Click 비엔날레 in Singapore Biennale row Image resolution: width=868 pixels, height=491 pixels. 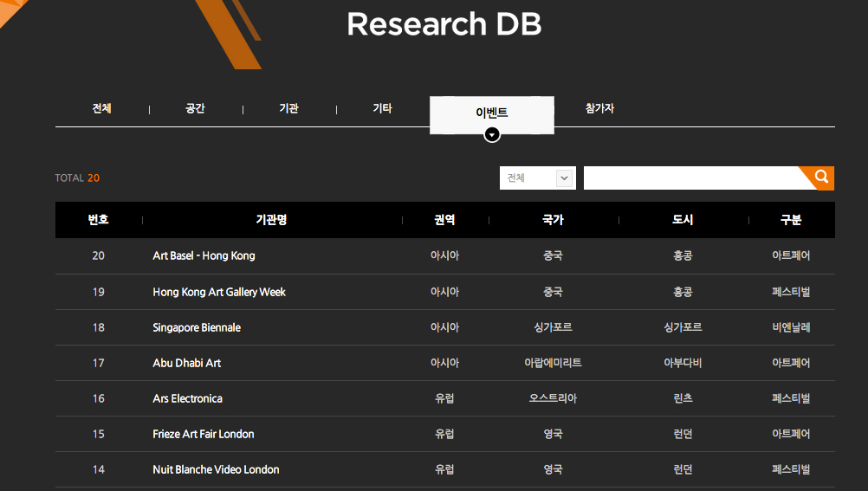tap(791, 327)
